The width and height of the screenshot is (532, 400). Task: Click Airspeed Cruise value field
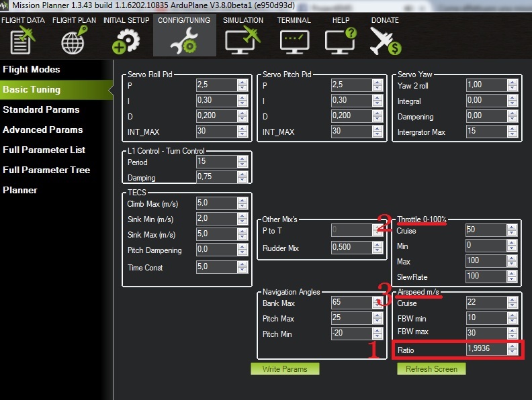point(486,302)
